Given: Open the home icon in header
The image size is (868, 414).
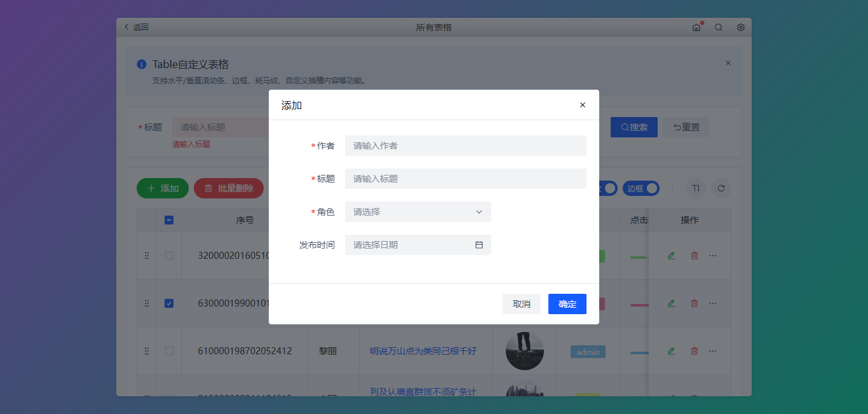Looking at the screenshot, I should 696,27.
